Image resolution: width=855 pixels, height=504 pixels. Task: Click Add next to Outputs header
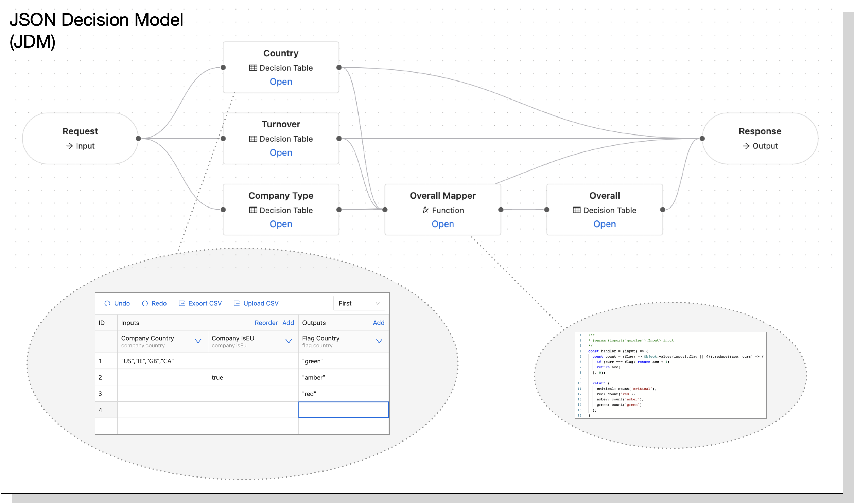click(x=379, y=323)
